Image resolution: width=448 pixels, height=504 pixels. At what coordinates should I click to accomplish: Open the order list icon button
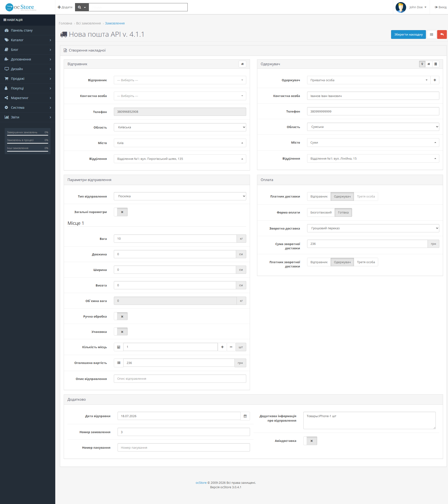[432, 35]
